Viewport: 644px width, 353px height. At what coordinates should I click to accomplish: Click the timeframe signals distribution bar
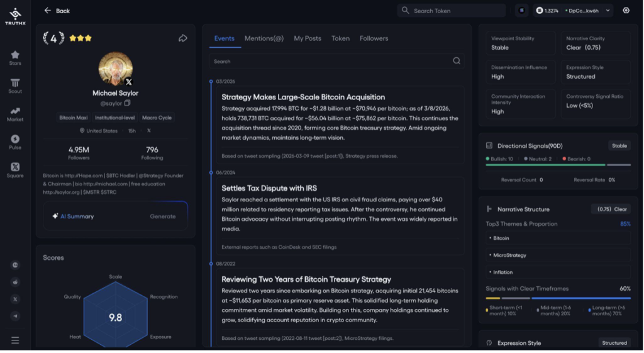click(558, 298)
